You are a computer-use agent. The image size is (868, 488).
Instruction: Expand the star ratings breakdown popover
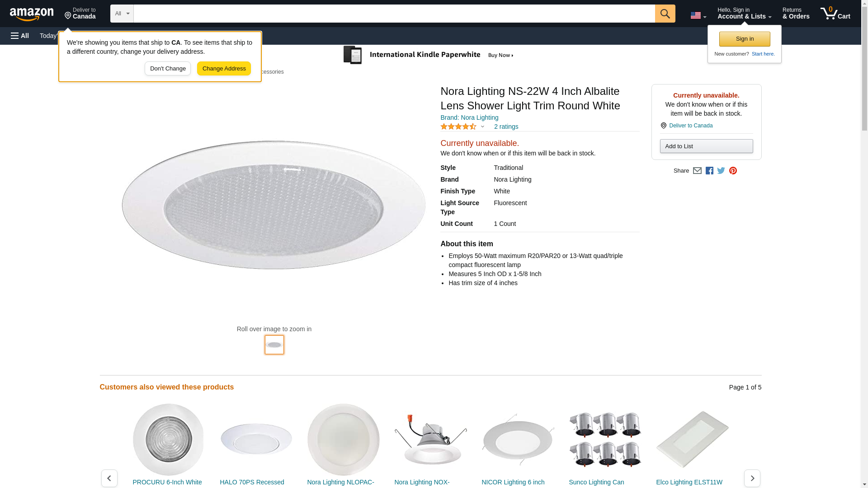pos(462,127)
